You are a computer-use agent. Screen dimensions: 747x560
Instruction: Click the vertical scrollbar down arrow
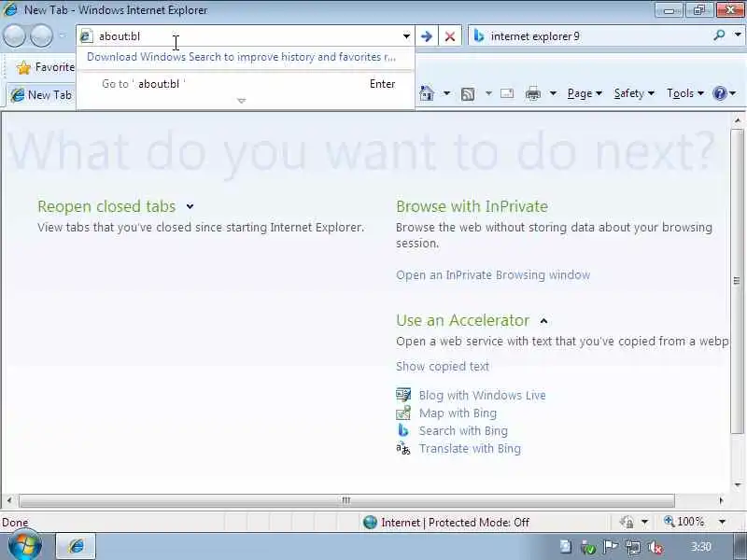coord(738,484)
